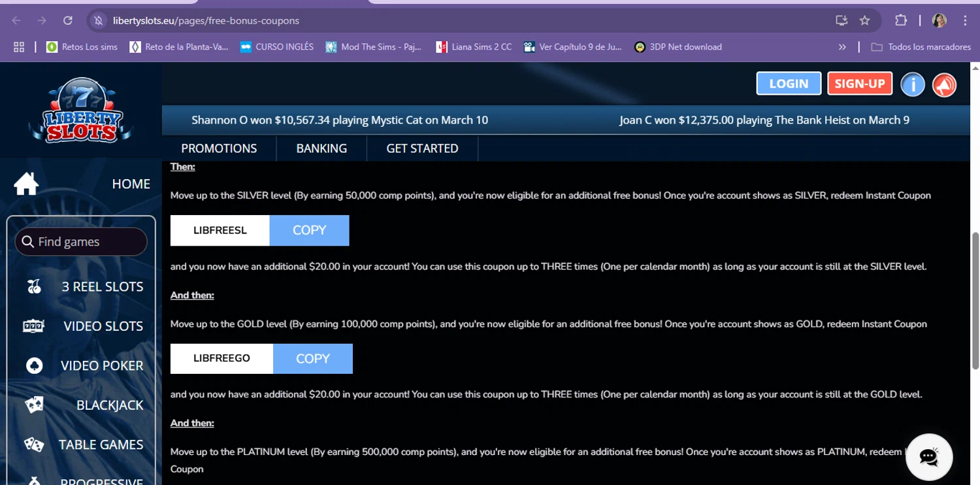Click the GOLD level instructions paragraph
Image resolution: width=980 pixels, height=485 pixels.
[x=549, y=324]
